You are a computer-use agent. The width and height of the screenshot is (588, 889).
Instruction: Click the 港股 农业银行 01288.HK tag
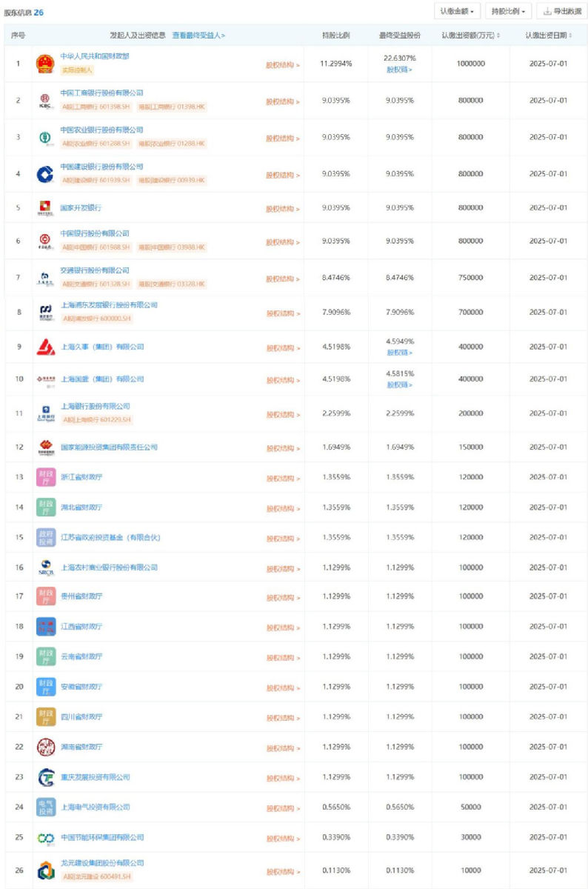click(x=171, y=144)
